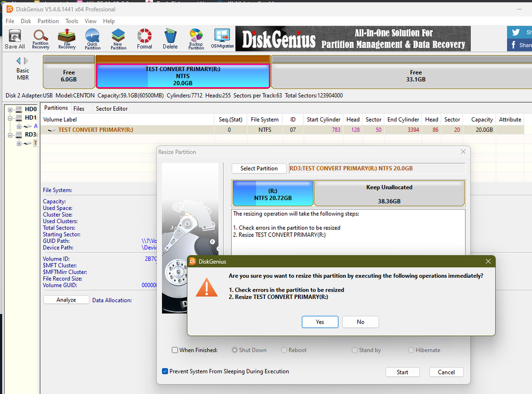Click Cancel in the Resize Partition dialog
This screenshot has height=394, width=532.
click(446, 372)
